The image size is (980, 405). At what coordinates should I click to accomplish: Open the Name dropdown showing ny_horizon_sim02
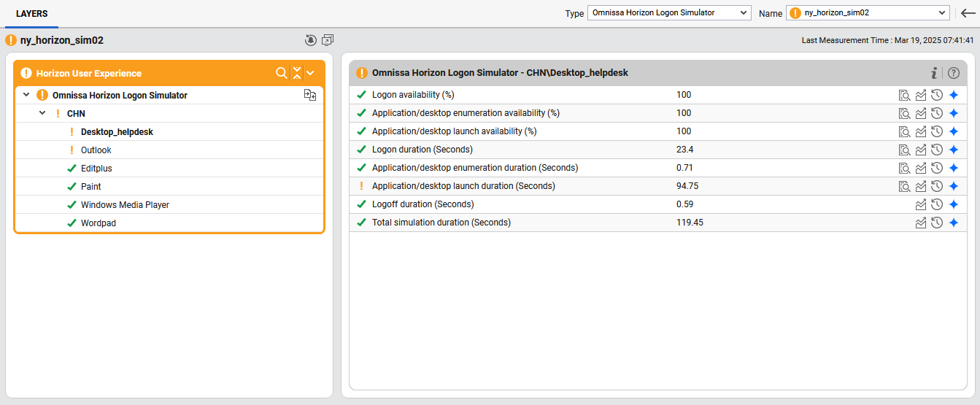click(867, 12)
